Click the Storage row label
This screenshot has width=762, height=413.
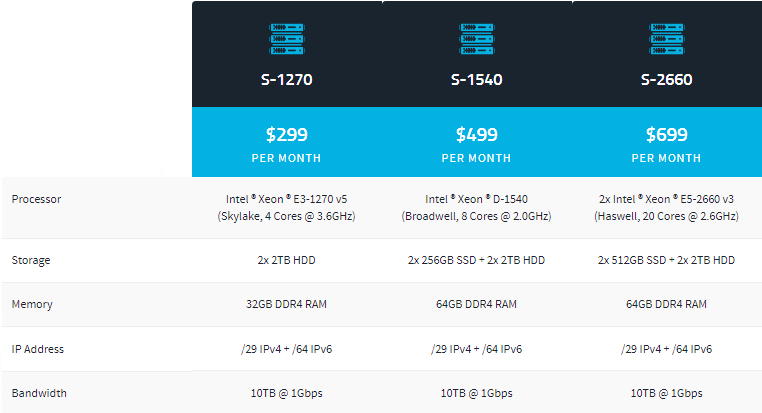point(31,260)
